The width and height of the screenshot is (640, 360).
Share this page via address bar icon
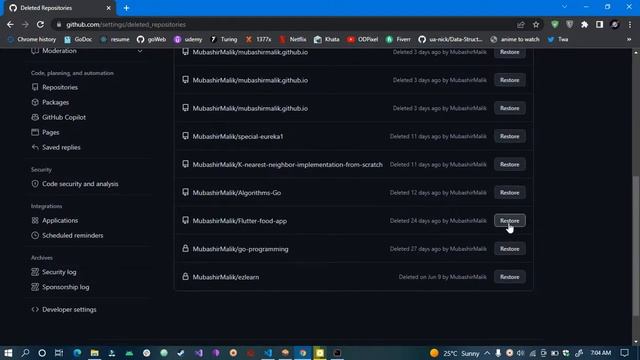pos(520,25)
